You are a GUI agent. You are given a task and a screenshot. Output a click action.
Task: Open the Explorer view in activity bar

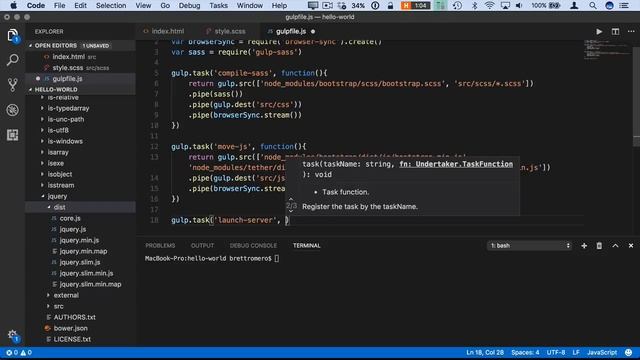click(x=12, y=35)
